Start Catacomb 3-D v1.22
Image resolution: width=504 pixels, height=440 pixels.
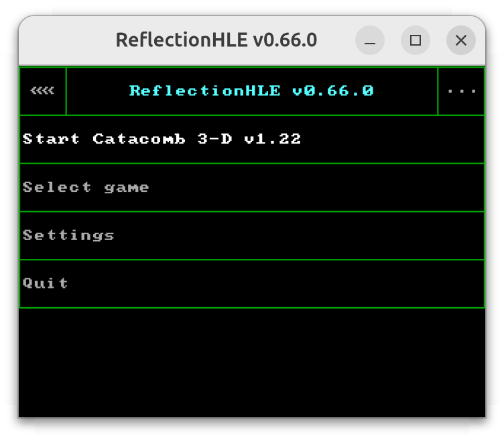coord(252,140)
